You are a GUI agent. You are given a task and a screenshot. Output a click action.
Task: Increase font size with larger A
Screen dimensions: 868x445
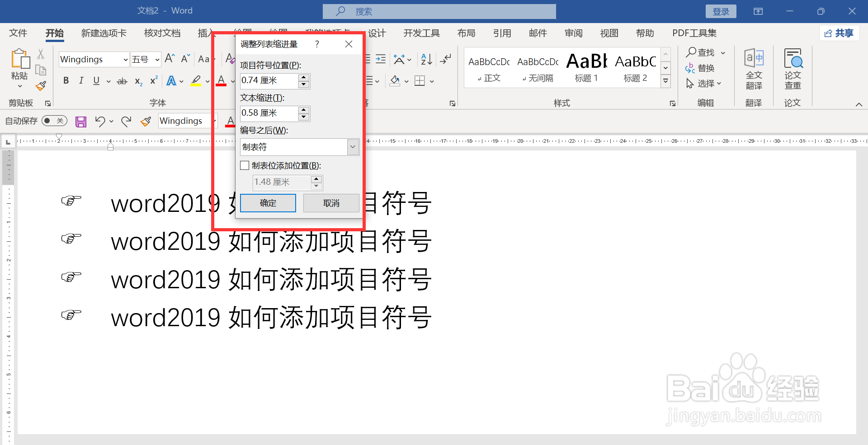click(x=170, y=59)
